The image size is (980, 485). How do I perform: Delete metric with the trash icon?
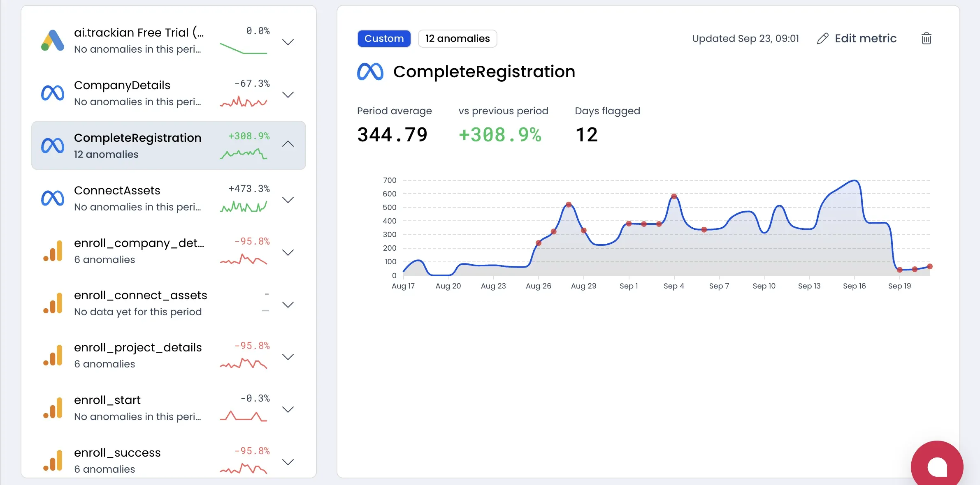pos(926,38)
